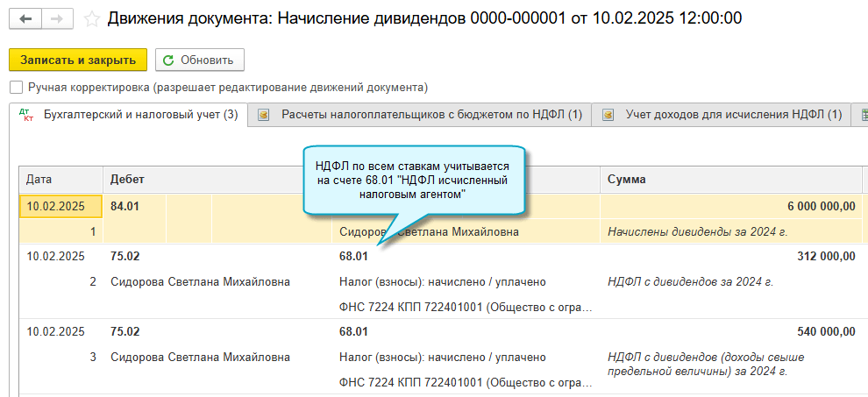Click description about доходы свыше предельной величины

tap(706, 364)
